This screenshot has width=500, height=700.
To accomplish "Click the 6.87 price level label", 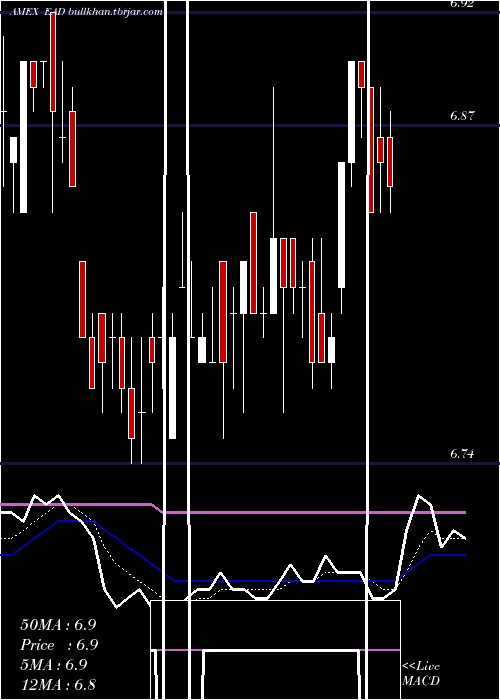I will point(462,116).
